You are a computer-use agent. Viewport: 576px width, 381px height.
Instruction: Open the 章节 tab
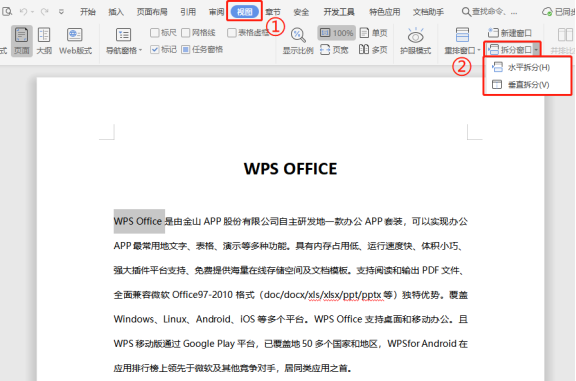(x=273, y=12)
